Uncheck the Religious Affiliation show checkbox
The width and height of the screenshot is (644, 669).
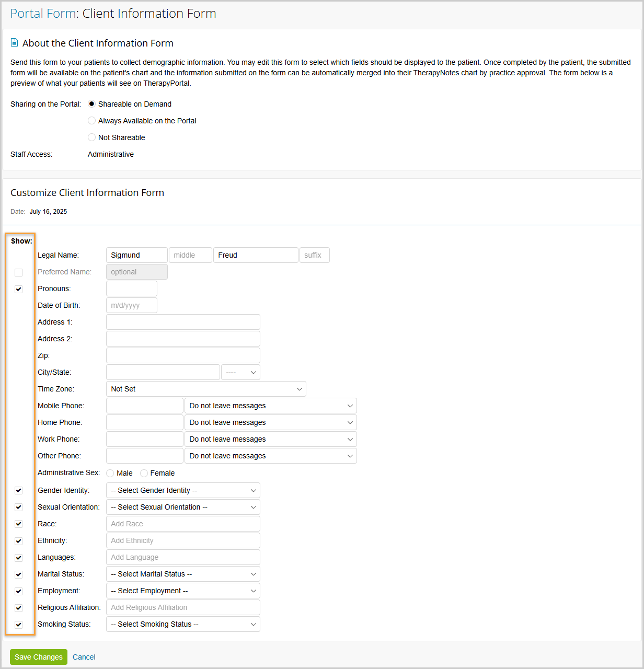[19, 608]
